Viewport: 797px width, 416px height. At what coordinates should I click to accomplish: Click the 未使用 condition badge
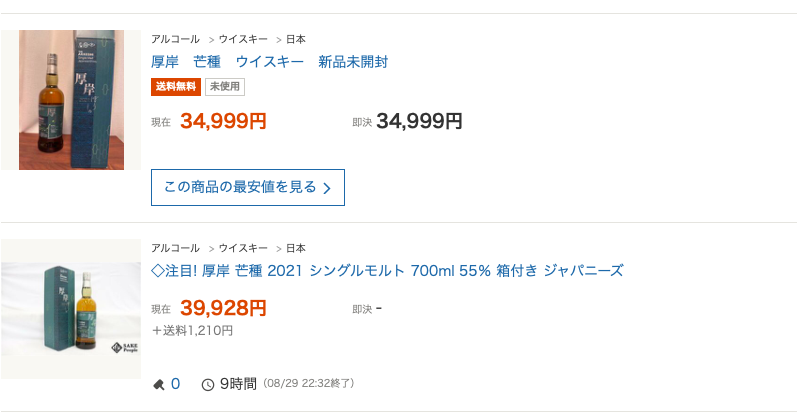pos(225,87)
